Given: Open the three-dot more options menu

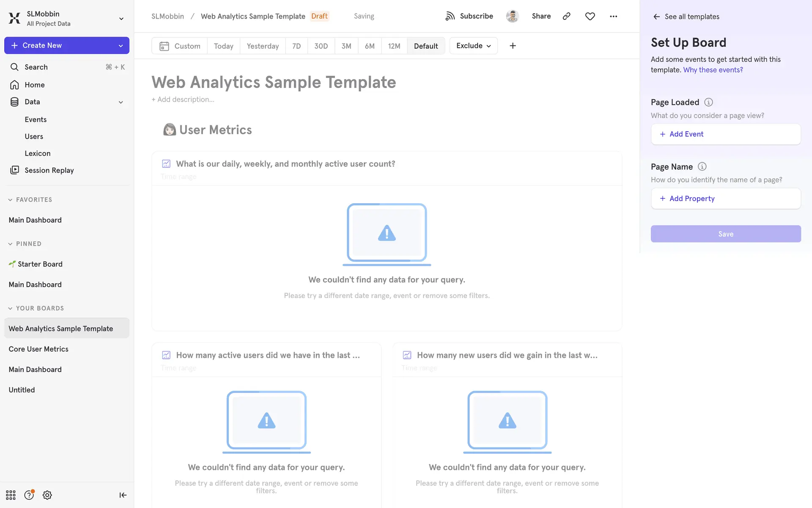Looking at the screenshot, I should pos(613,16).
